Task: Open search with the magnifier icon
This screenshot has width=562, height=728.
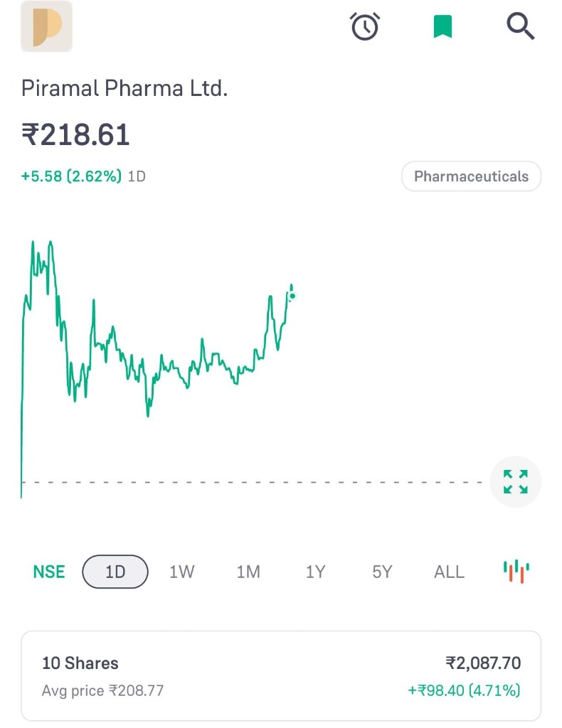Action: (x=520, y=27)
